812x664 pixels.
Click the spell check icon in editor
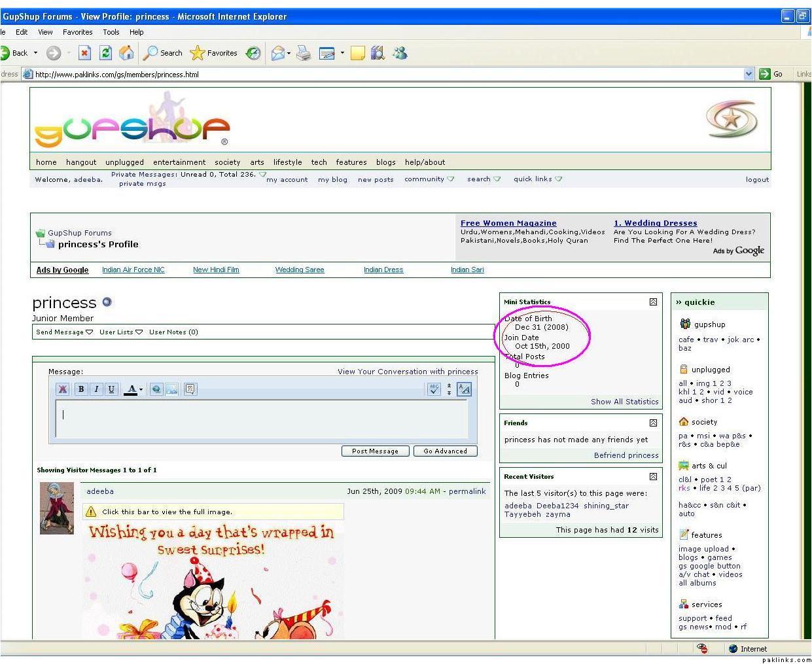click(434, 389)
